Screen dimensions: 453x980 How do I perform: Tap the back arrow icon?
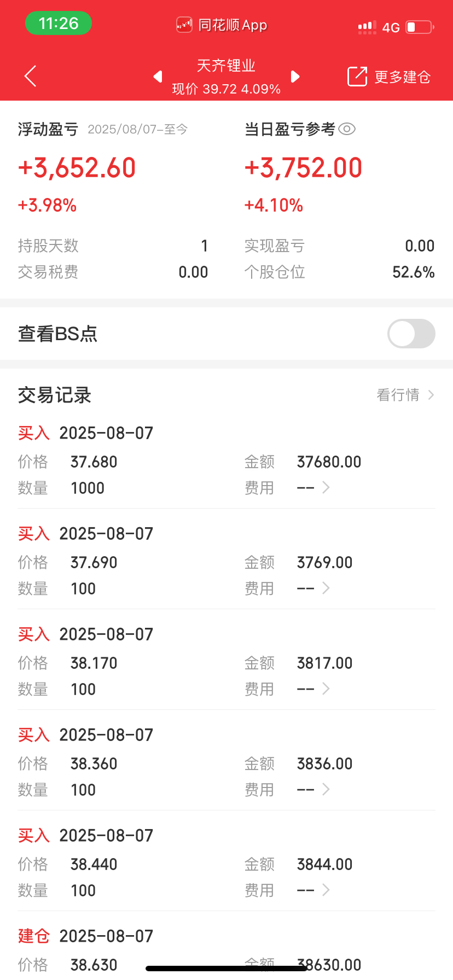(31, 76)
